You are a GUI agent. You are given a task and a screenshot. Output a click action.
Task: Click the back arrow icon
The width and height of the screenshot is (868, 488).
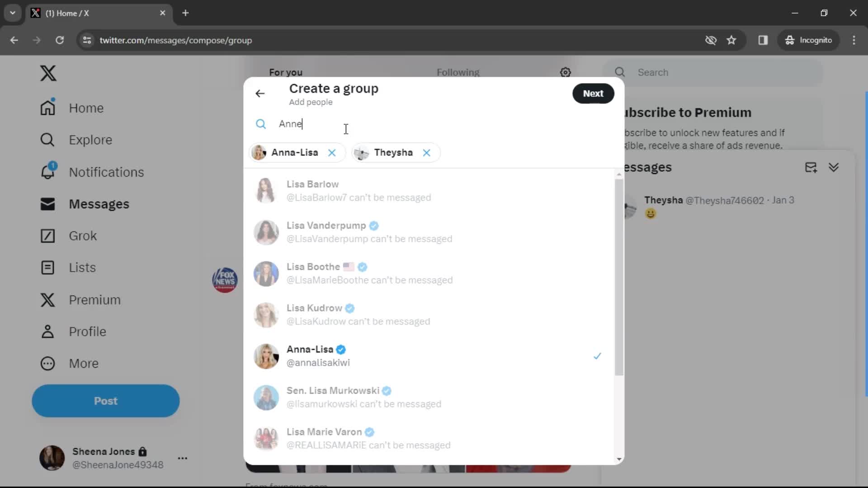click(x=260, y=94)
